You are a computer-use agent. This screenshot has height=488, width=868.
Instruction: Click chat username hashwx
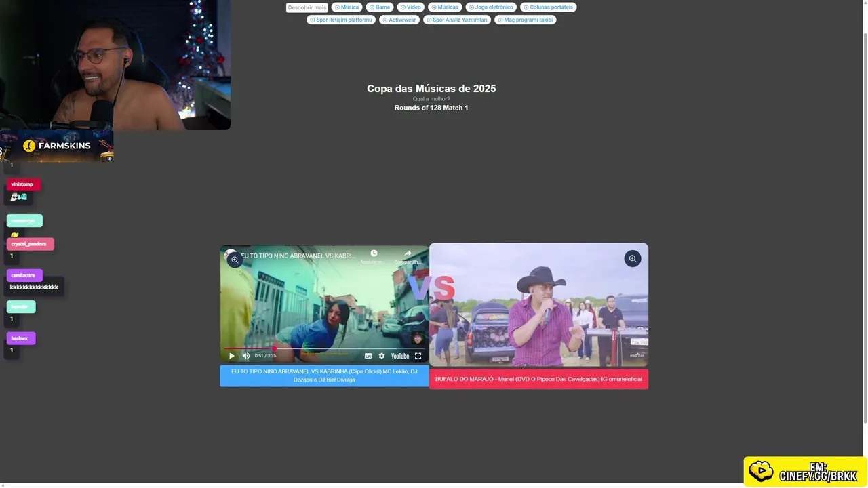click(20, 338)
